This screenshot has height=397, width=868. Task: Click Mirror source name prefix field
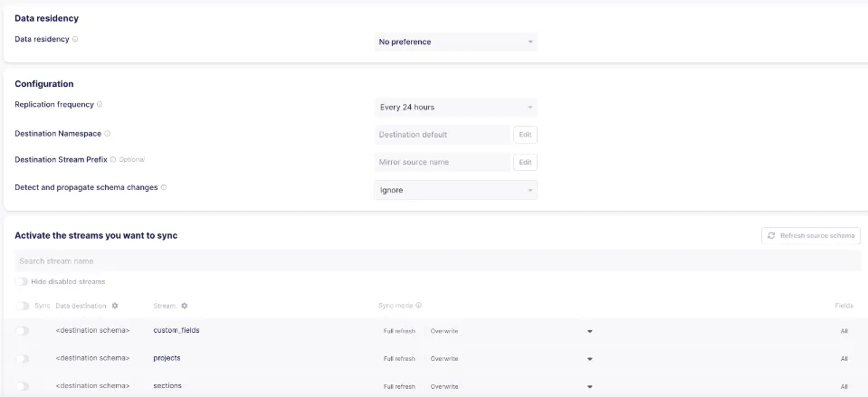(x=443, y=163)
